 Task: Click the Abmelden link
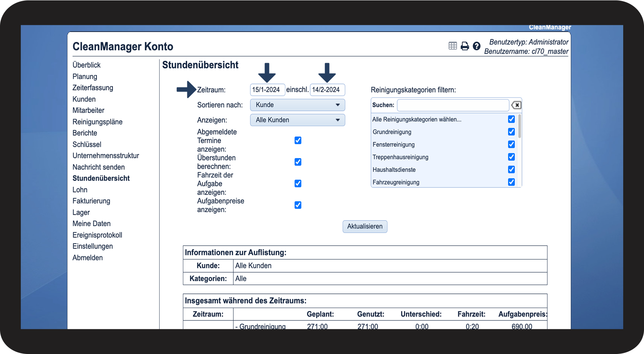pos(87,258)
